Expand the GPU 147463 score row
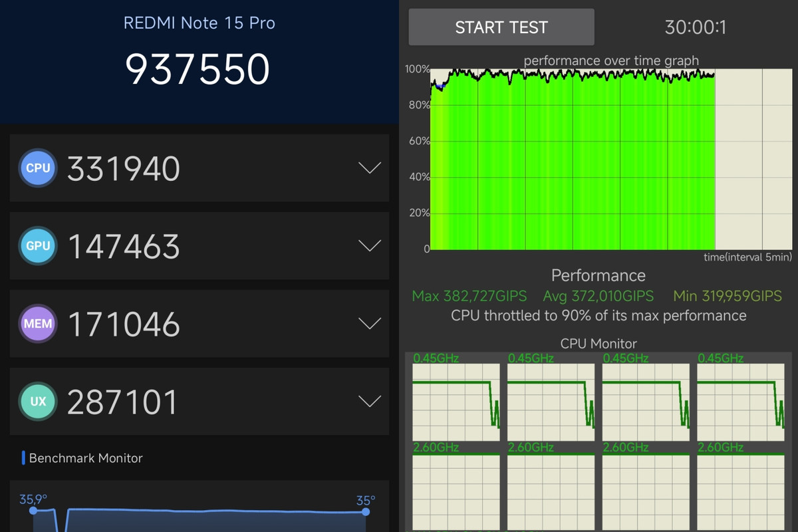 370,245
